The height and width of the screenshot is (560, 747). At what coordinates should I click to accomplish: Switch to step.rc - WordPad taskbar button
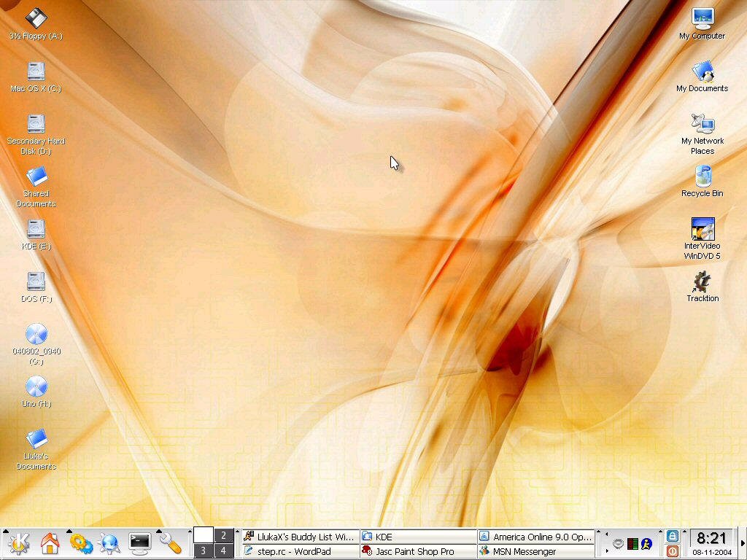300,551
